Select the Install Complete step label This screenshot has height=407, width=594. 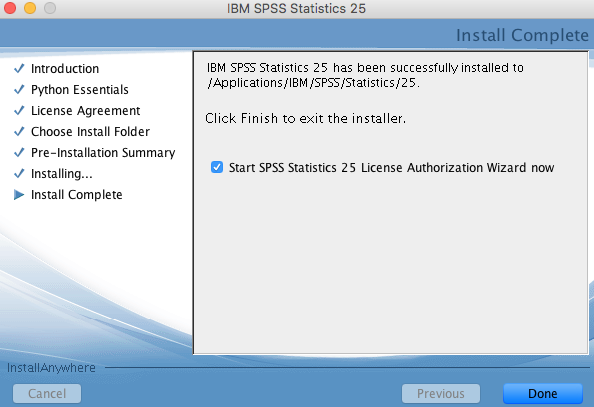(x=77, y=195)
